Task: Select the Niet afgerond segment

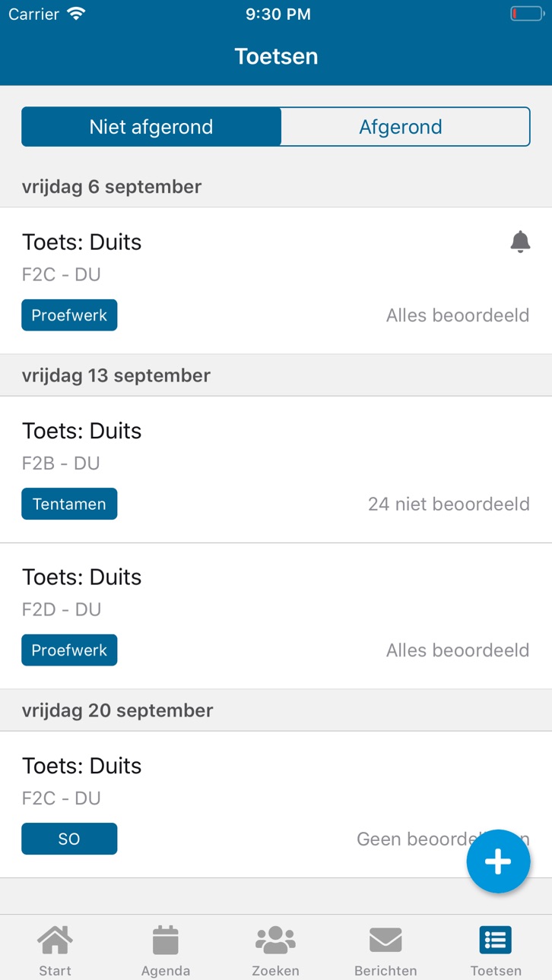Action: click(x=151, y=127)
